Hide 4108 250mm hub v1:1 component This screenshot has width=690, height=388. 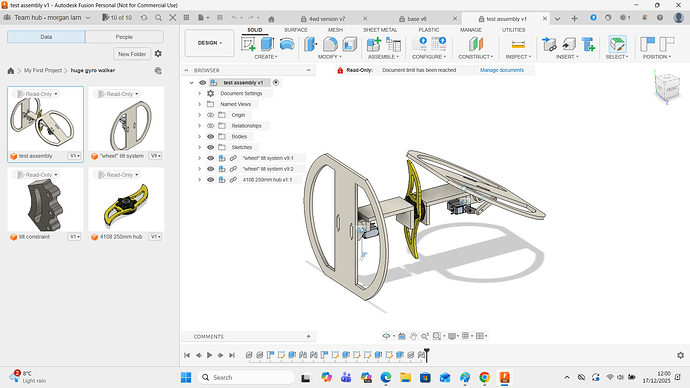[211, 179]
